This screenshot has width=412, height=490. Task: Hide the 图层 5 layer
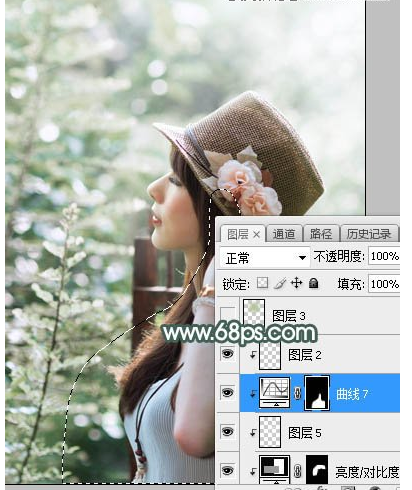pos(228,432)
